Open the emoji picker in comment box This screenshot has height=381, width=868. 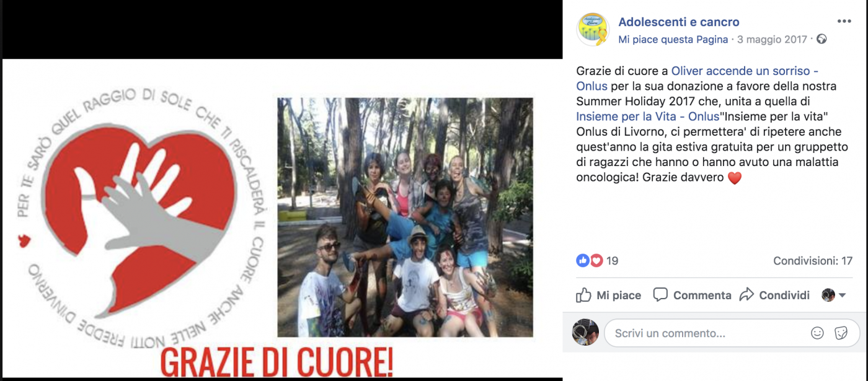click(818, 333)
